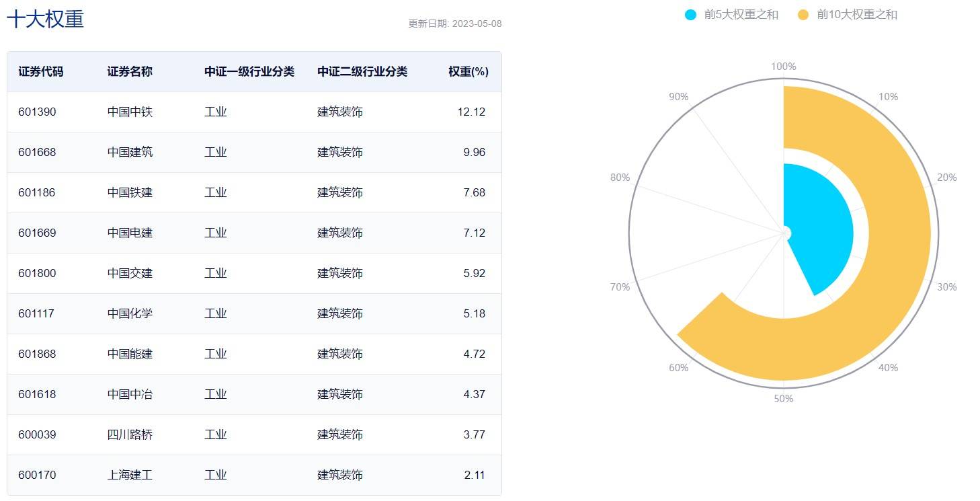Click weight value 5.92

pos(474,274)
